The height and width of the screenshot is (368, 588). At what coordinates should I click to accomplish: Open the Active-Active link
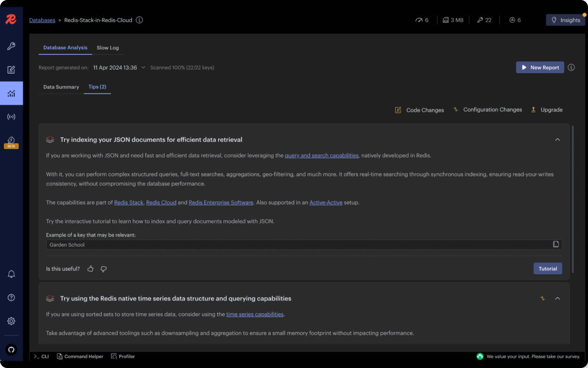click(x=326, y=202)
